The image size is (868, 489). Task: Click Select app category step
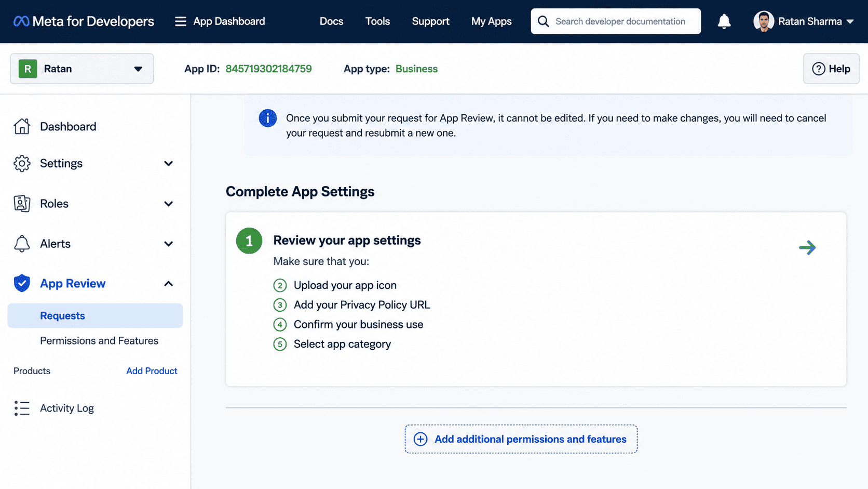[x=342, y=344]
